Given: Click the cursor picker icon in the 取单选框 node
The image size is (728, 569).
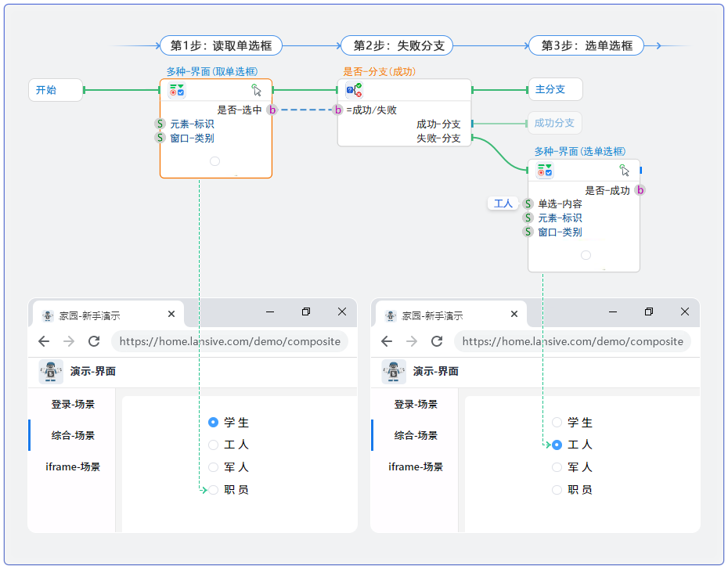Looking at the screenshot, I should [257, 90].
